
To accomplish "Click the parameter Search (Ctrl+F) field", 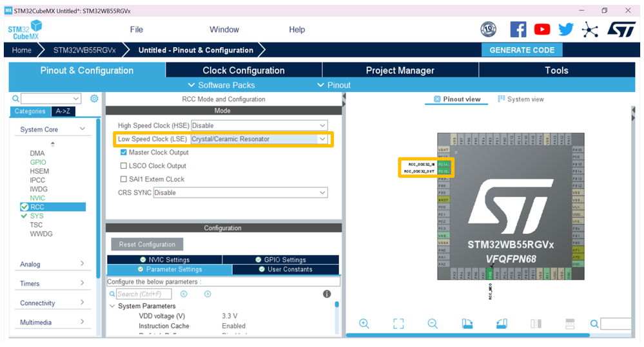I will 144,294.
